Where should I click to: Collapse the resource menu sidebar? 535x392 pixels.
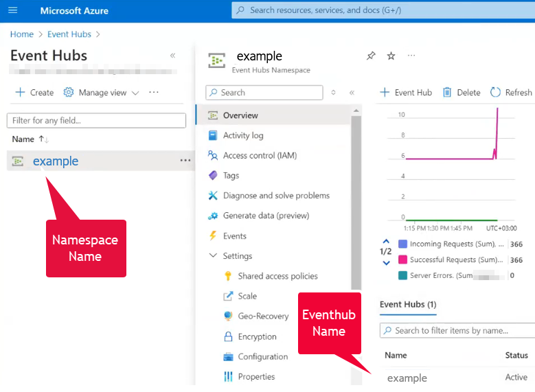click(352, 93)
